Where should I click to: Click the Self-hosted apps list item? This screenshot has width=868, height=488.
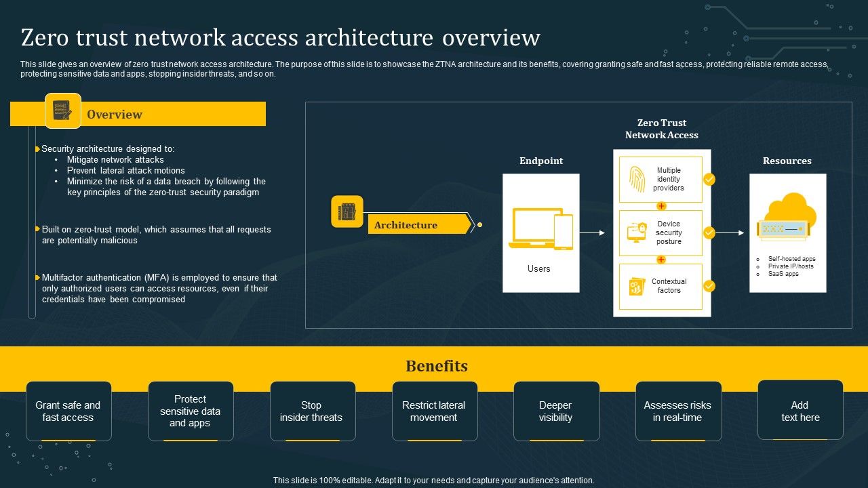pyautogui.click(x=791, y=259)
